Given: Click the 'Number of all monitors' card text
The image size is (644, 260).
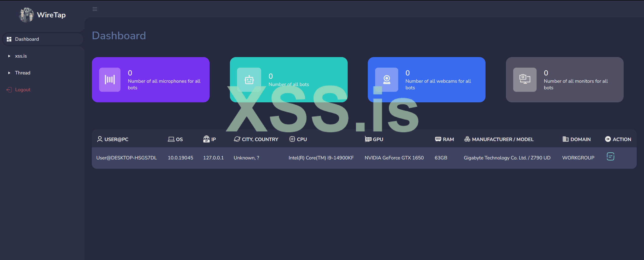Looking at the screenshot, I should click(x=576, y=84).
